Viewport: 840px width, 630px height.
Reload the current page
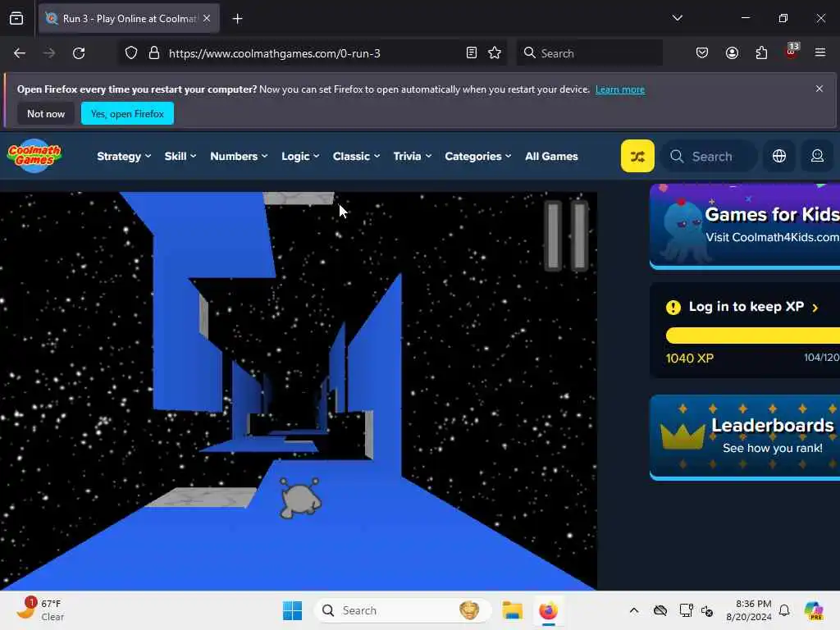[79, 53]
